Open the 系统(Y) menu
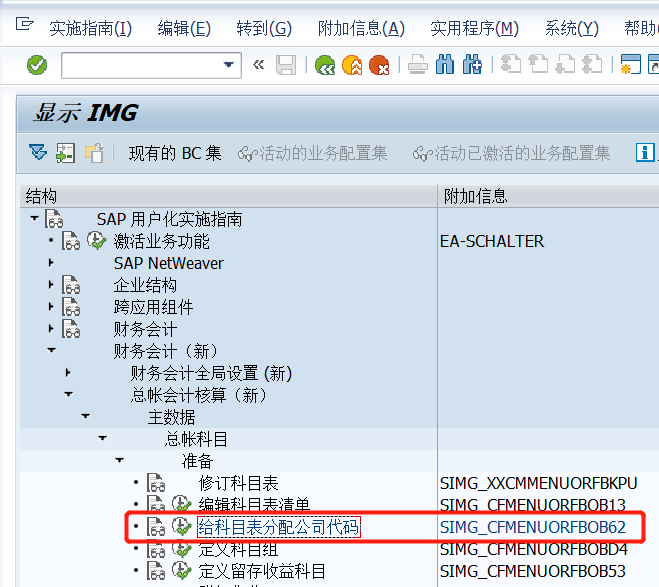The width and height of the screenshot is (659, 587). click(572, 29)
